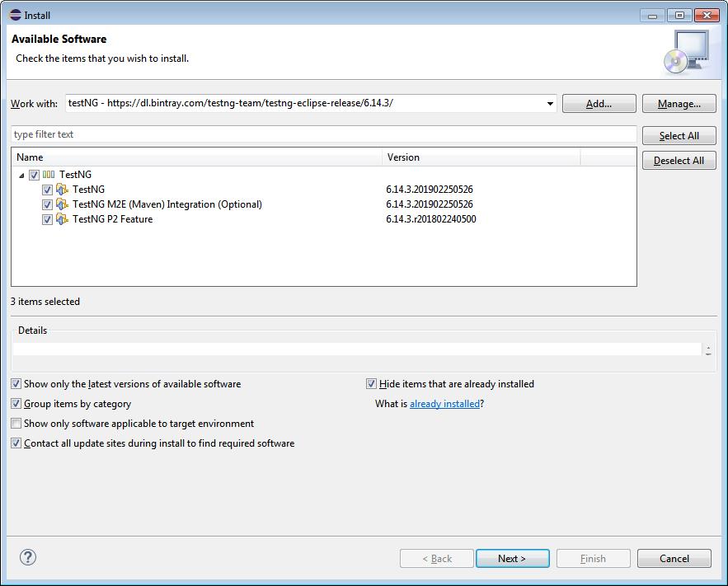Toggle the TestNG category checkbox

coord(34,175)
